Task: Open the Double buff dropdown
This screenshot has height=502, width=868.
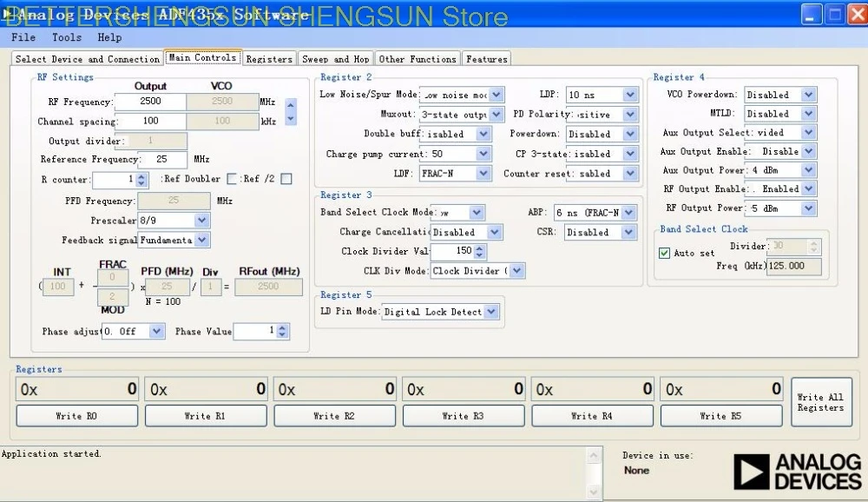Action: coord(483,134)
